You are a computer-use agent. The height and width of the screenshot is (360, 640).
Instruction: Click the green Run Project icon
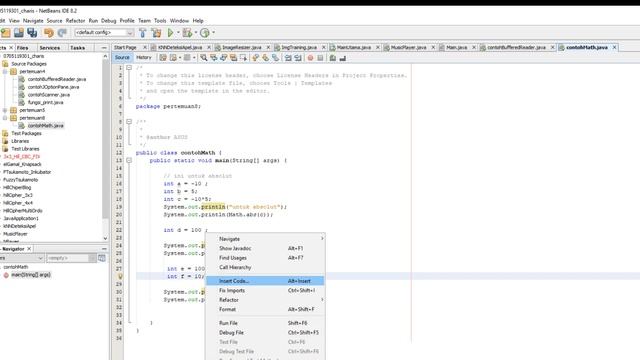[x=171, y=33]
